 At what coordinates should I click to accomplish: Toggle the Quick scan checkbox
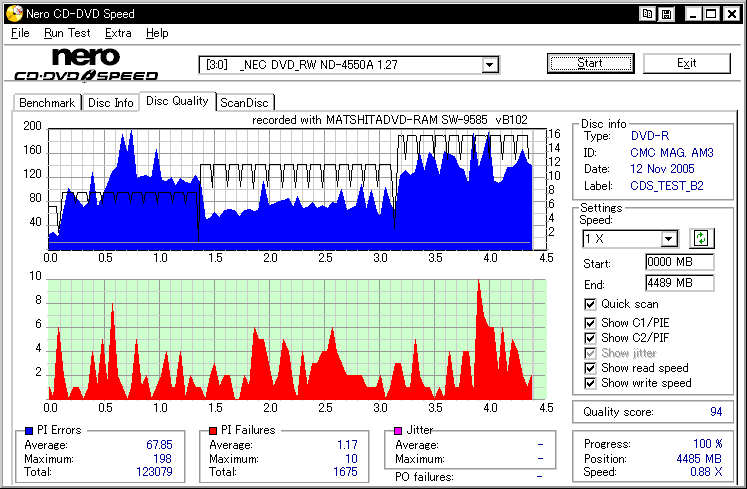(x=590, y=304)
